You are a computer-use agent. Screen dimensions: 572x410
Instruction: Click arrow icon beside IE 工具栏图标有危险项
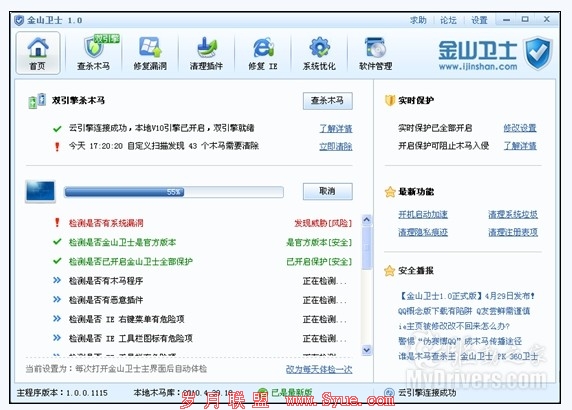(x=57, y=338)
